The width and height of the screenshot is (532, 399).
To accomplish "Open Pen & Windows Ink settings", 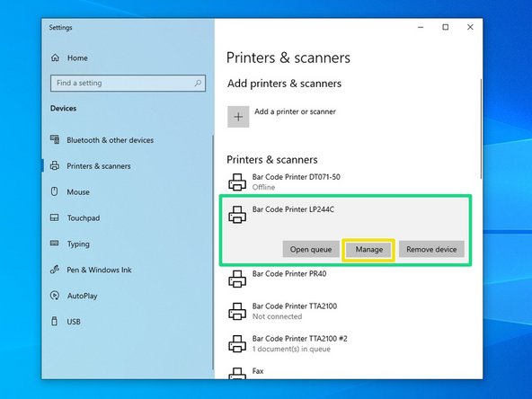I will (x=99, y=270).
